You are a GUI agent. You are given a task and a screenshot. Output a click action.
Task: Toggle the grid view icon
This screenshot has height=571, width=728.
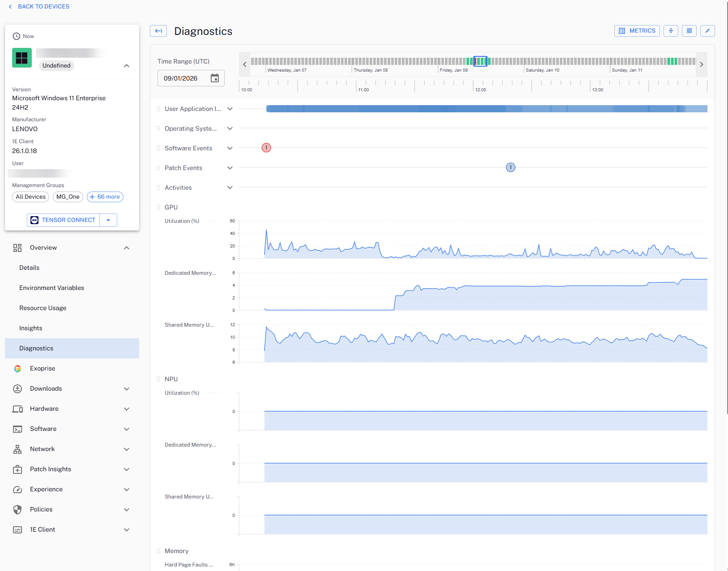coord(689,31)
